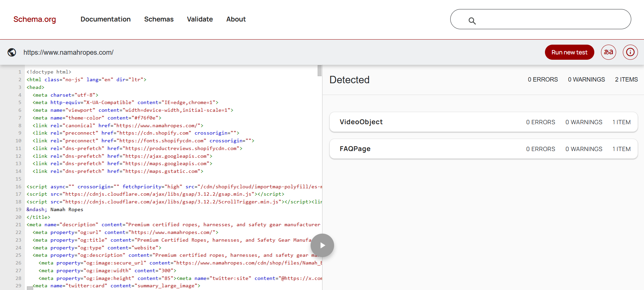This screenshot has height=290, width=644.
Task: Click the fonts.shopifycdn.com preconnect line
Action: coord(143,141)
